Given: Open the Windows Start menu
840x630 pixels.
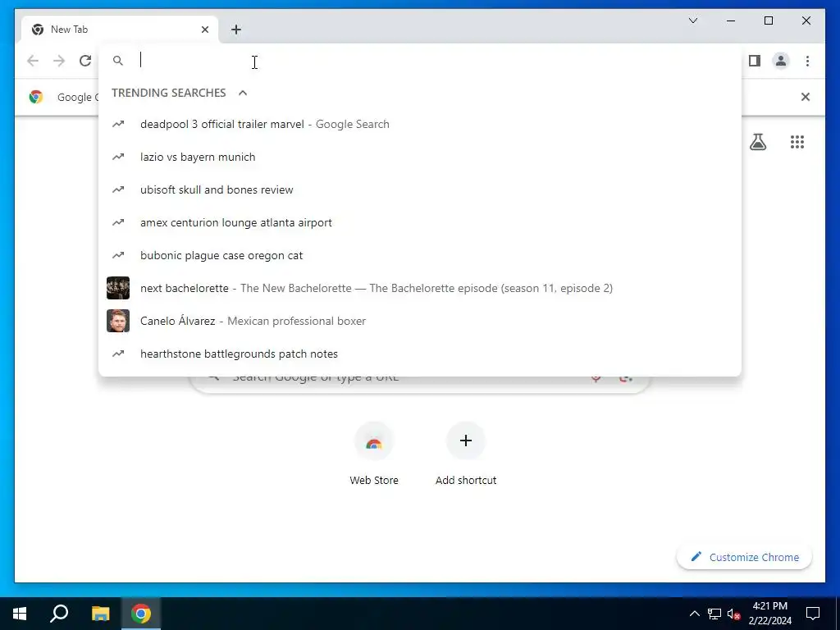Looking at the screenshot, I should 20,614.
